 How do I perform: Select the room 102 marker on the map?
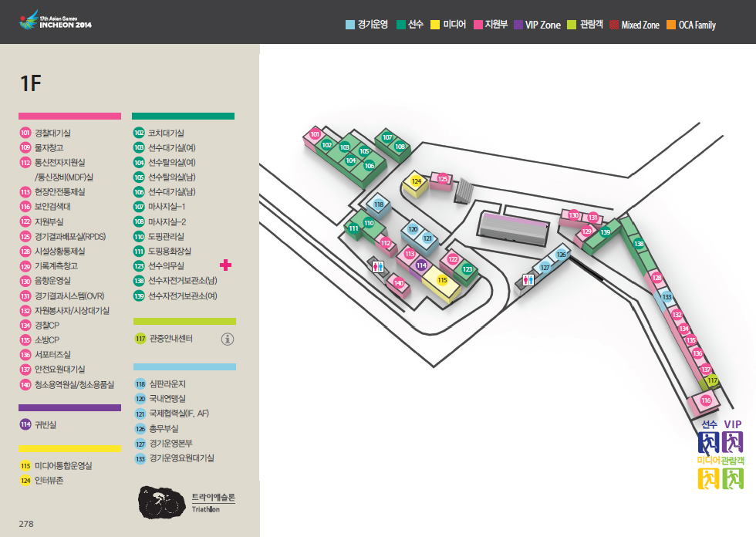tap(327, 144)
